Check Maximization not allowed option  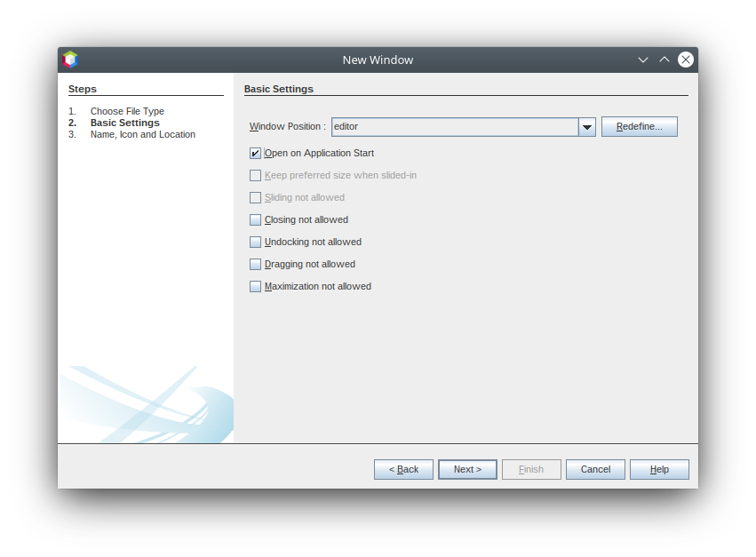tap(256, 287)
